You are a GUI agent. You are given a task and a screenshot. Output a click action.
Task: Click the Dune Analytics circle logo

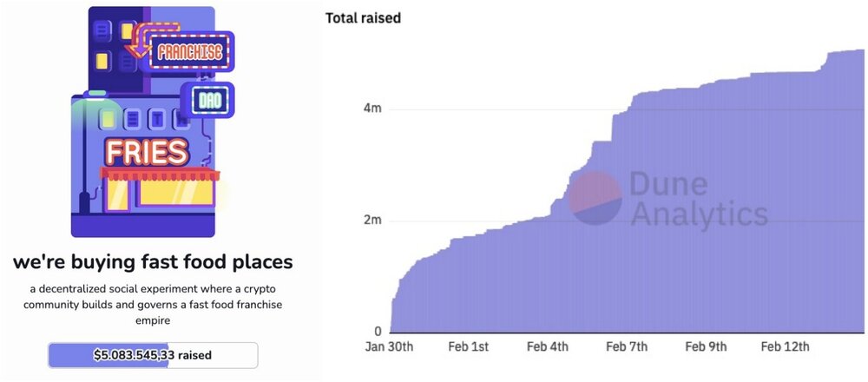point(595,197)
